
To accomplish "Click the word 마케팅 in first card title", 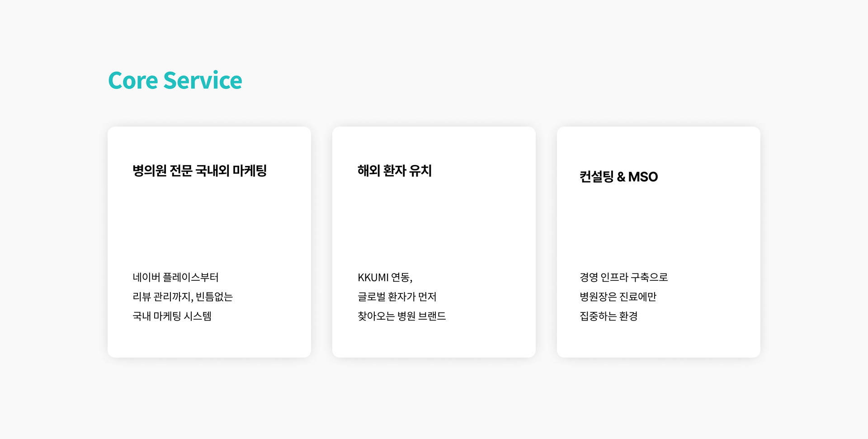I will (x=250, y=170).
